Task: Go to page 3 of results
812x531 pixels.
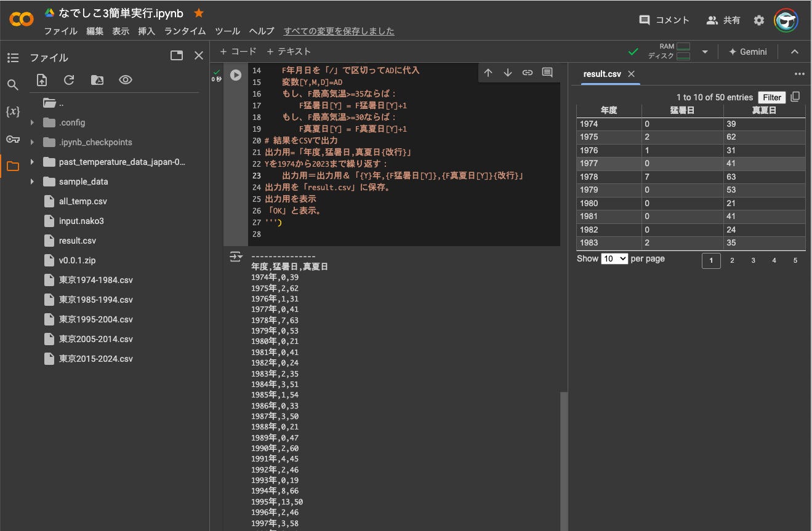Action: pos(753,261)
